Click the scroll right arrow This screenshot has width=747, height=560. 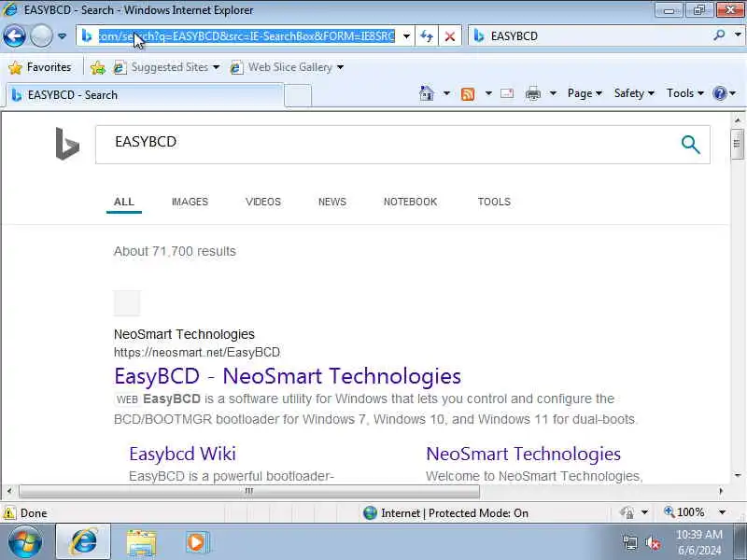(x=721, y=491)
